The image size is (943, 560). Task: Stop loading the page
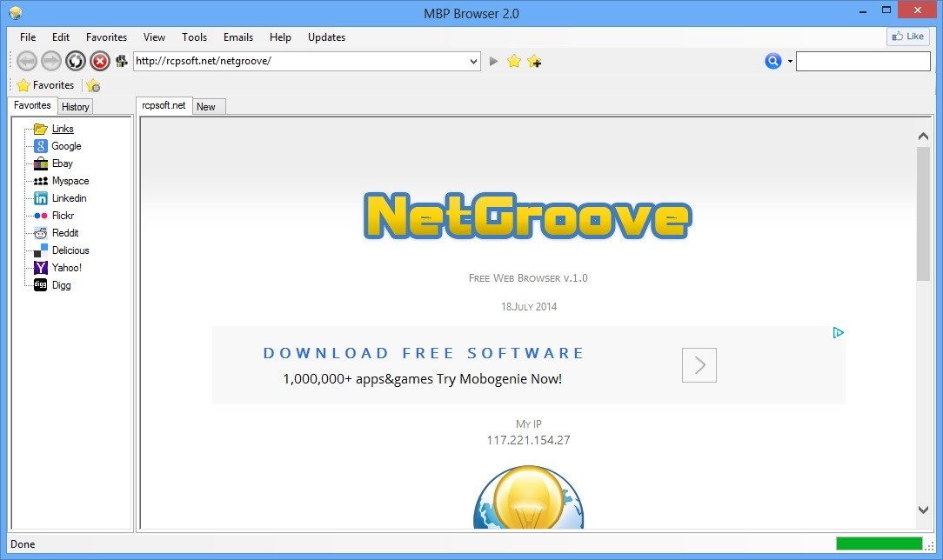(98, 61)
